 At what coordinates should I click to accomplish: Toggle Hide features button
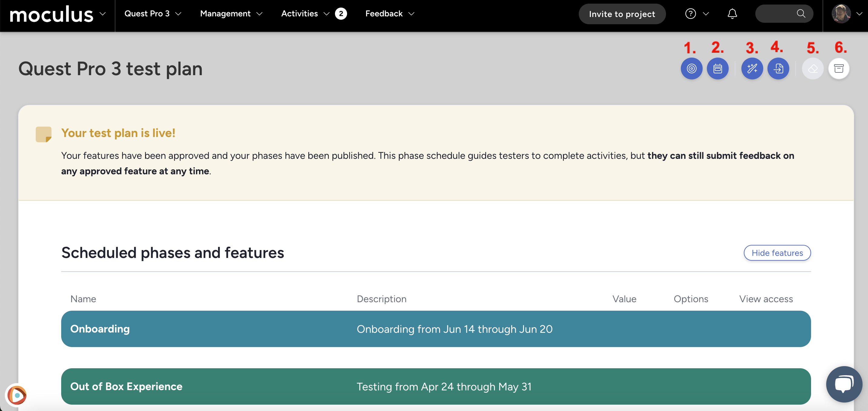pyautogui.click(x=777, y=253)
